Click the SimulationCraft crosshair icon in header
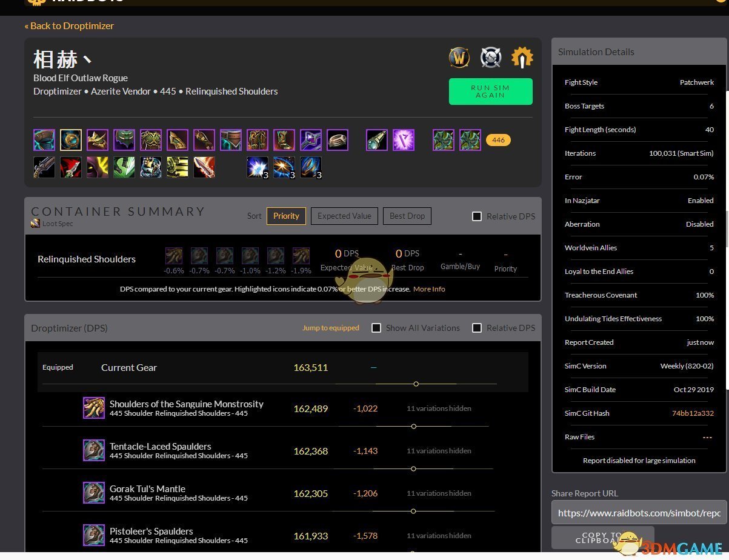The width and height of the screenshot is (729, 560). point(491,58)
